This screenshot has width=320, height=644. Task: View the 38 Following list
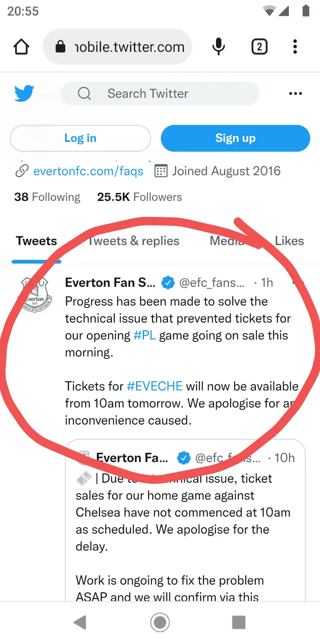click(x=47, y=197)
